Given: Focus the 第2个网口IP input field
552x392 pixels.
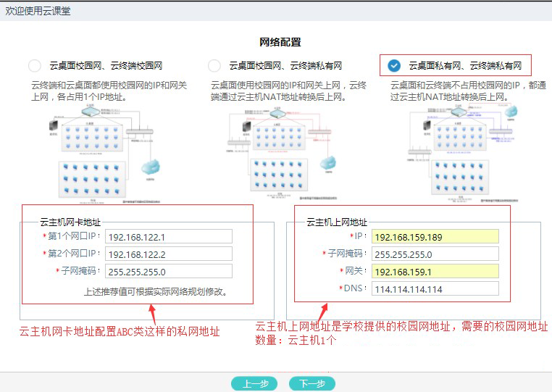Looking at the screenshot, I should [168, 254].
